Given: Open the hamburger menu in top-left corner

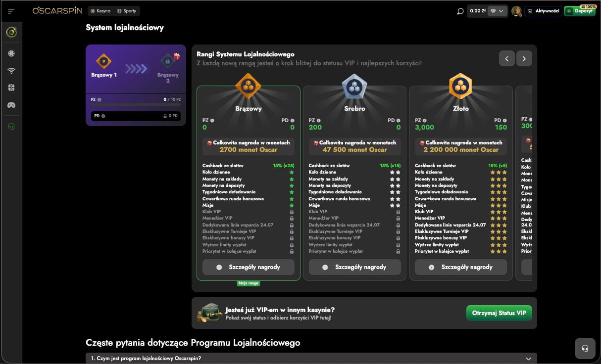Looking at the screenshot, I should click(11, 11).
